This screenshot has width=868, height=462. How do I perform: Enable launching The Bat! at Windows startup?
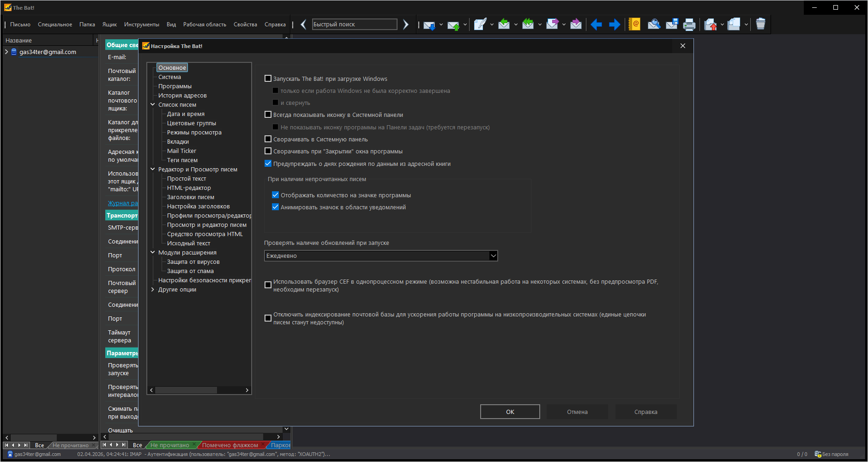coord(268,79)
